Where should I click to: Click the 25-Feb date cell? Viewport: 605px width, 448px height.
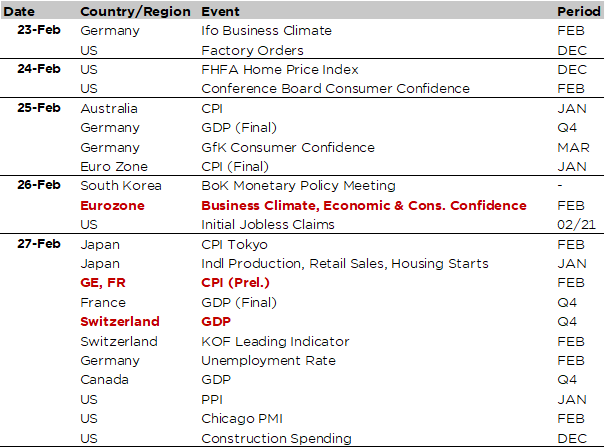tap(37, 108)
